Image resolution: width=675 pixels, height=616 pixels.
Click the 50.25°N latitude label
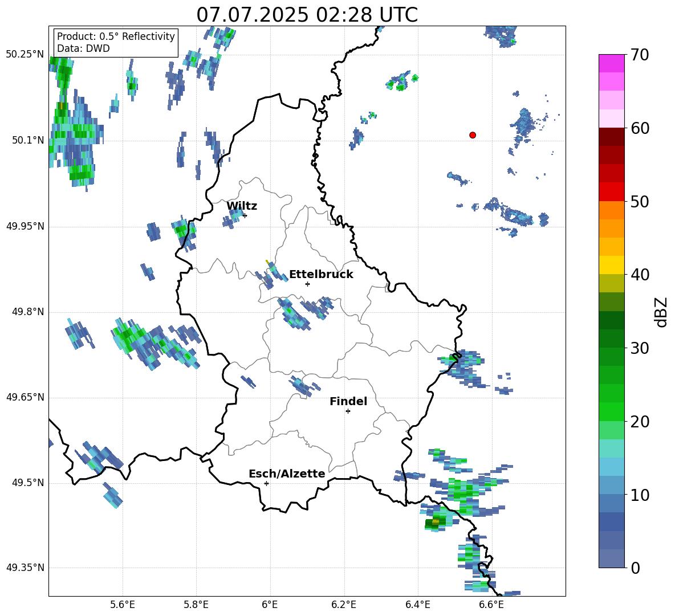(x=25, y=55)
